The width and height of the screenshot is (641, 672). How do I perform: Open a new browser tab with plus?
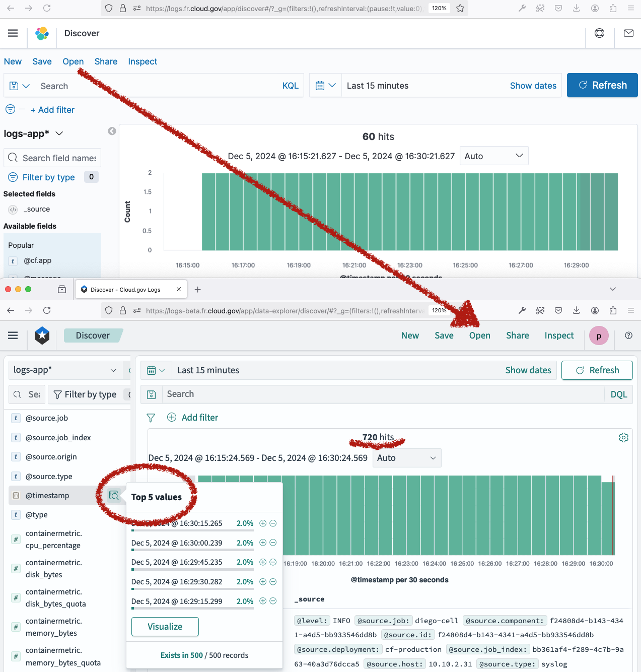click(198, 289)
